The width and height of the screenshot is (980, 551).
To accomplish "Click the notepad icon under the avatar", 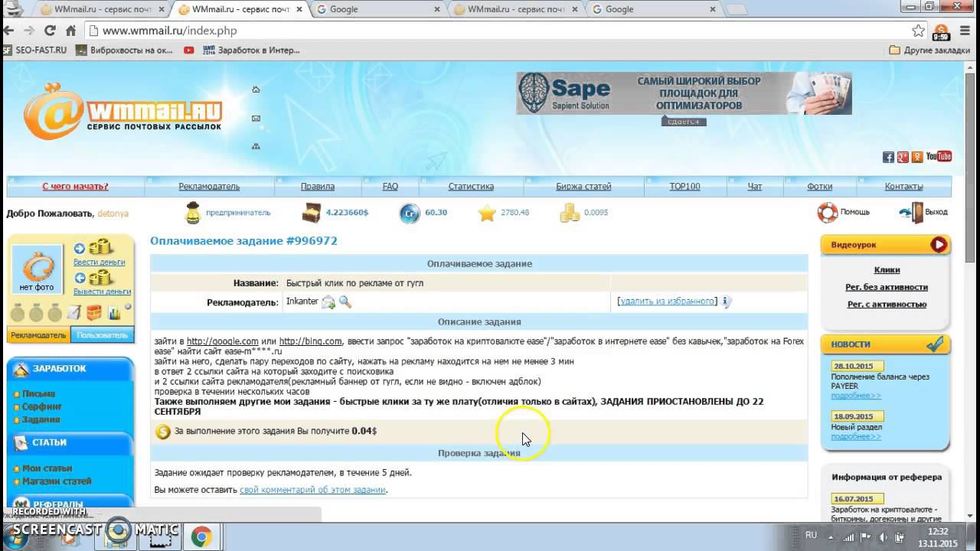I will (74, 312).
